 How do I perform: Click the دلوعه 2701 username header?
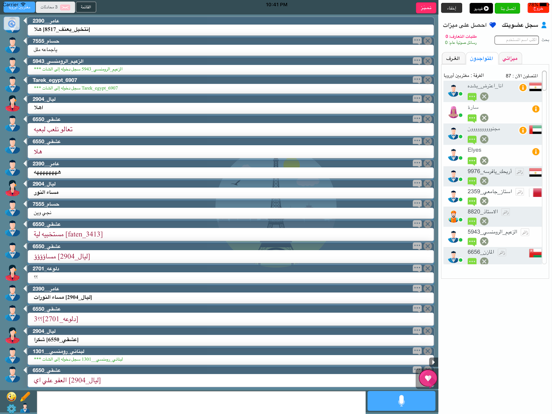[46, 269]
